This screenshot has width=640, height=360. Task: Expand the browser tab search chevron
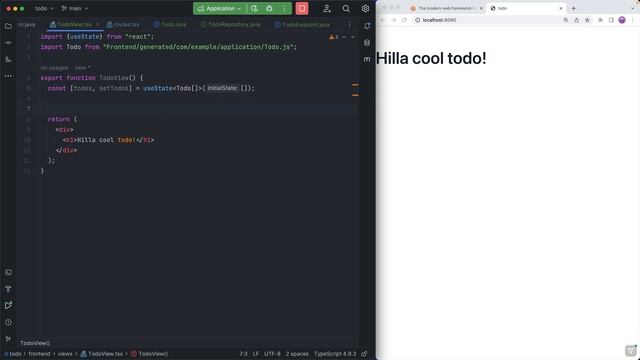[x=633, y=8]
